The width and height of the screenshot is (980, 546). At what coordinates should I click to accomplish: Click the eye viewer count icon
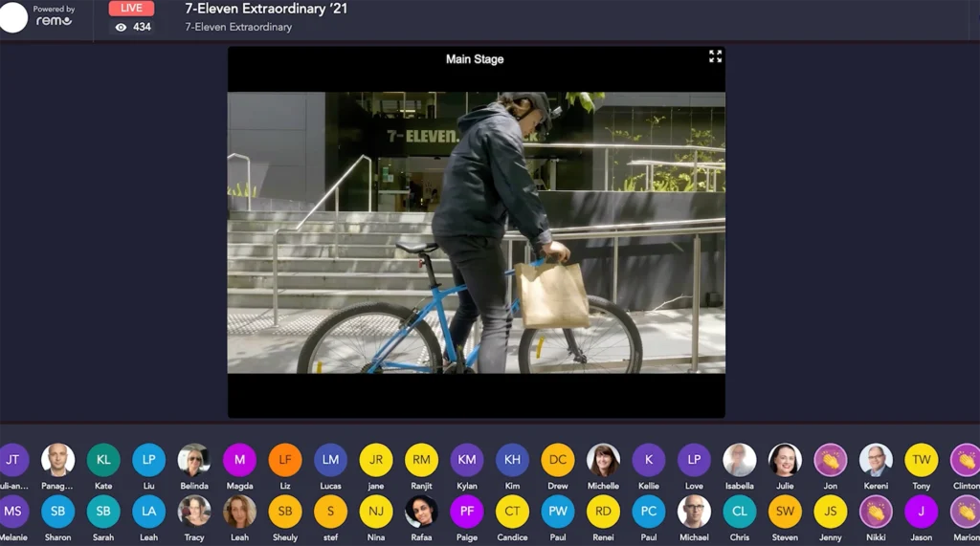tap(122, 27)
